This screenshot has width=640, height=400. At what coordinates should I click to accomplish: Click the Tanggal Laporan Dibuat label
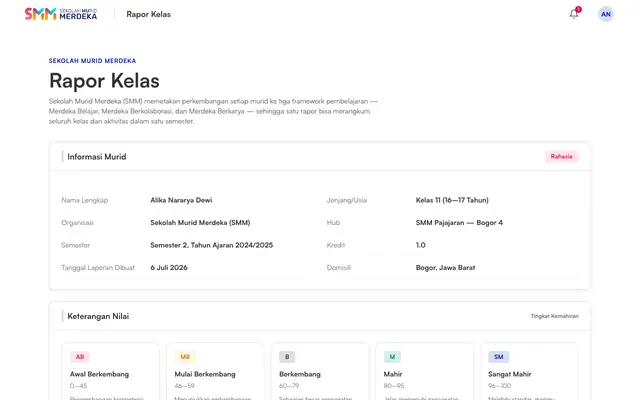(98, 267)
